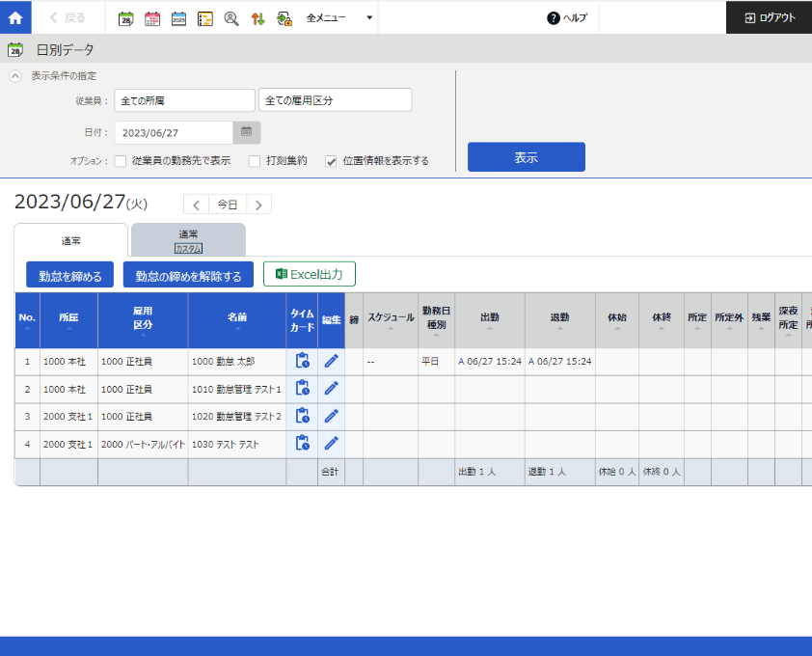Viewport: 812px width, 656px height.
Task: Click the date field 2023/06/27
Action: pos(174,133)
